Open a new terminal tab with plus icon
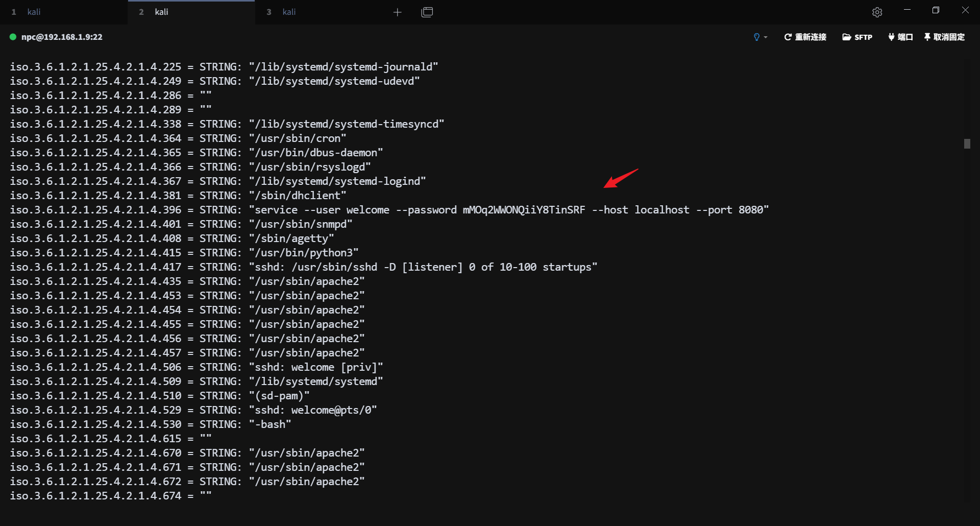 pos(397,12)
